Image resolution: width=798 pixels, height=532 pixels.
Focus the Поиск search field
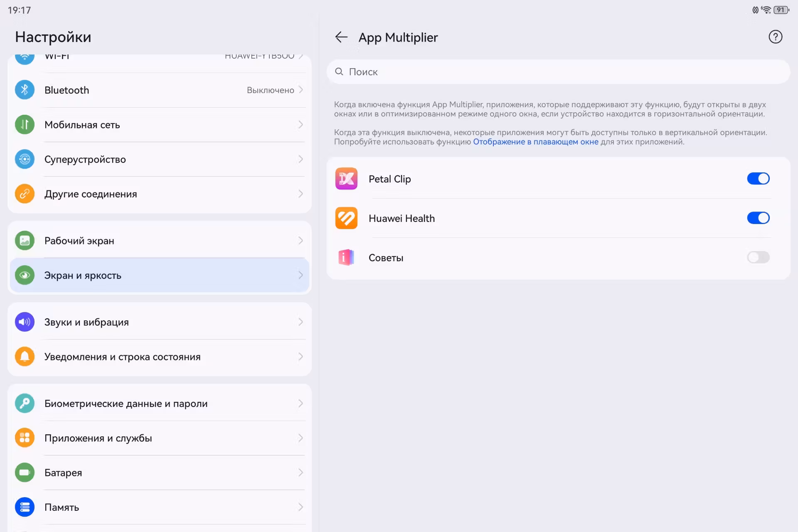(x=558, y=72)
